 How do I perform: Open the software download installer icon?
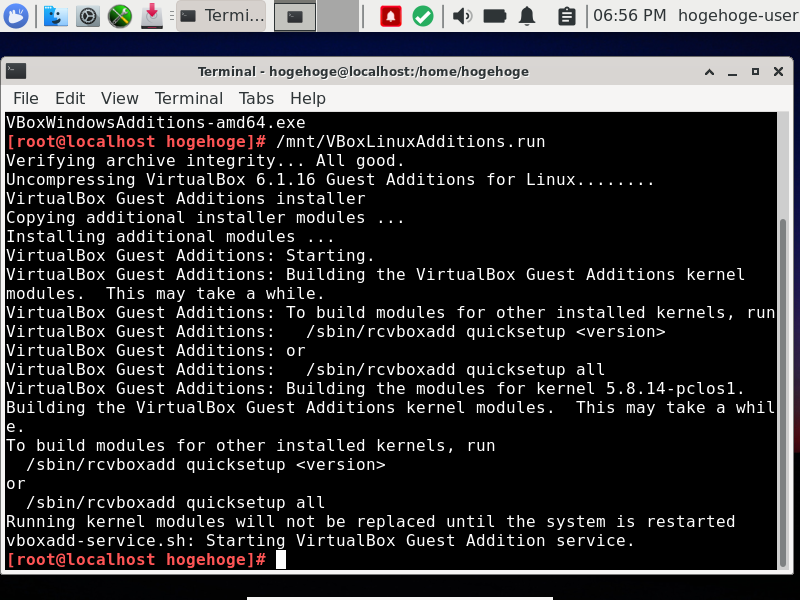(x=152, y=16)
